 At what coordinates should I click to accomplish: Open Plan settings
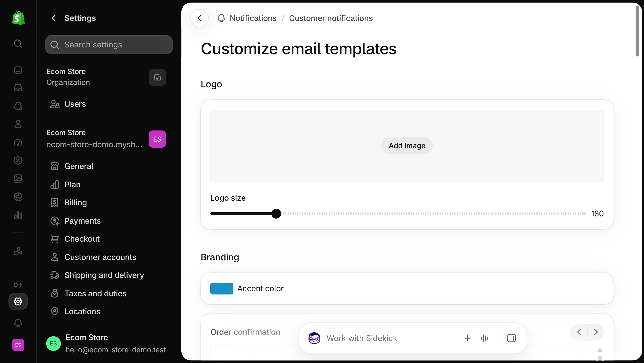(x=106, y=184)
